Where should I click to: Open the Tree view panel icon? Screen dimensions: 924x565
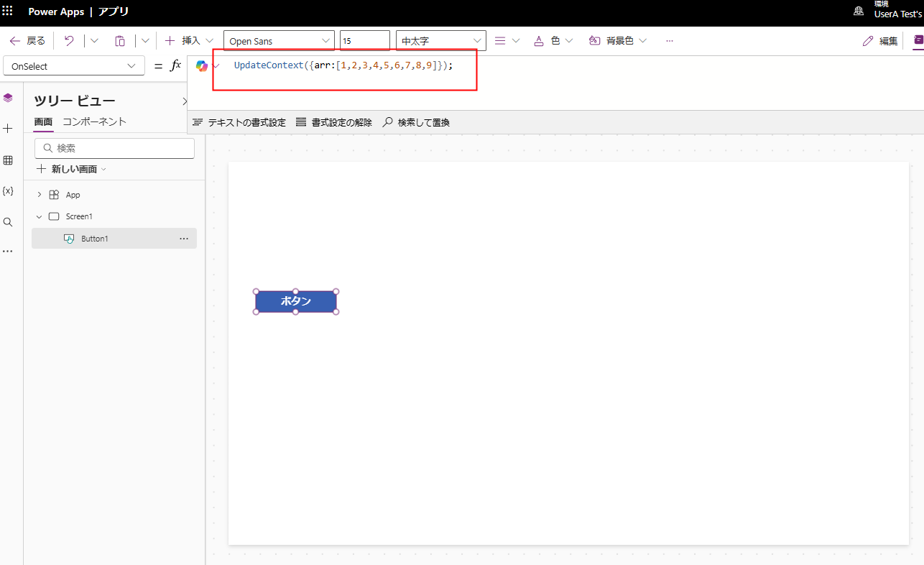pyautogui.click(x=9, y=97)
